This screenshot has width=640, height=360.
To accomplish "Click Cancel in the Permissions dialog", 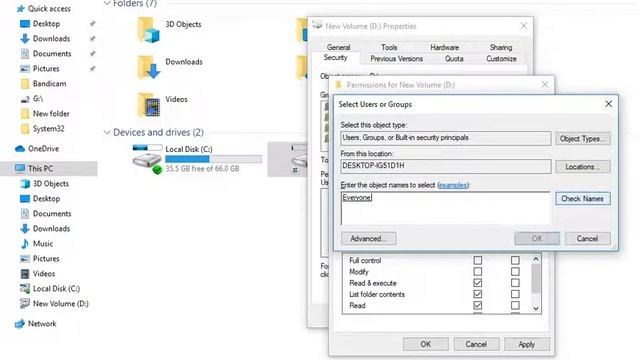I will click(x=476, y=344).
